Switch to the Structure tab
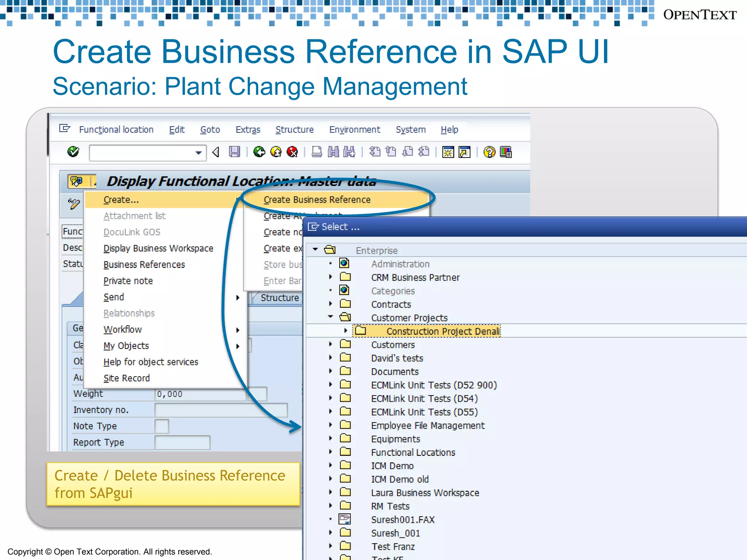 tap(279, 298)
